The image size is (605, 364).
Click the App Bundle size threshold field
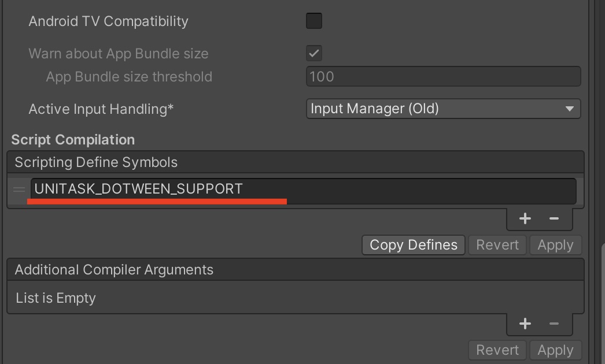(444, 76)
